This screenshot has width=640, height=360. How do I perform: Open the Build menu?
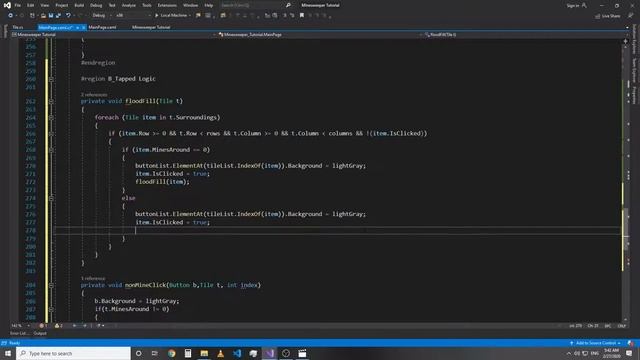pos(79,5)
